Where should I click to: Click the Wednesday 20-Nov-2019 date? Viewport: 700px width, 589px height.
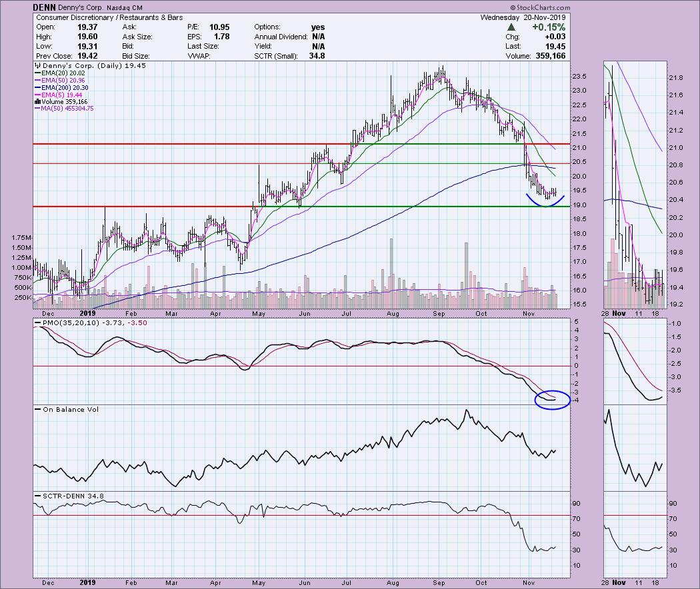pyautogui.click(x=523, y=18)
